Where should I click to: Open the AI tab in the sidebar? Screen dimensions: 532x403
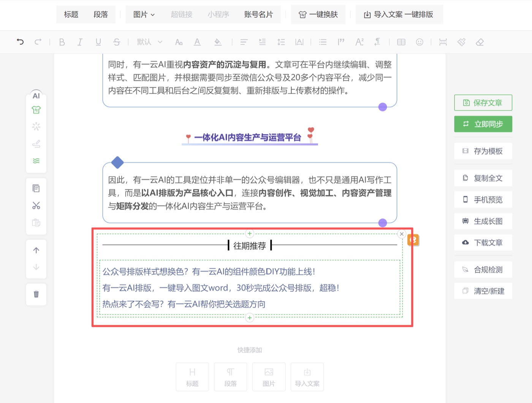(36, 96)
